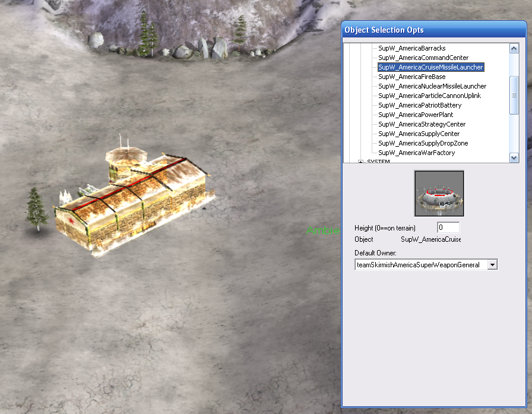Choose SupW_AmericaFireBase from the object list
The height and width of the screenshot is (414, 532).
pyautogui.click(x=411, y=77)
